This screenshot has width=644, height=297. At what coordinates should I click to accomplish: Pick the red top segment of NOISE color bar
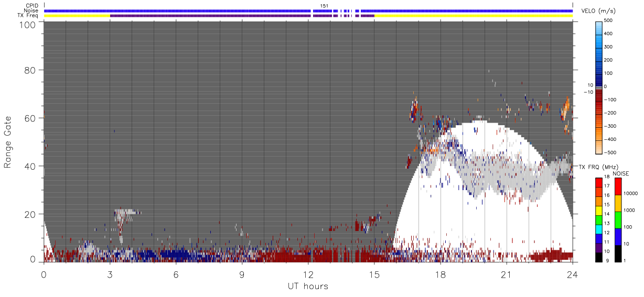617,186
